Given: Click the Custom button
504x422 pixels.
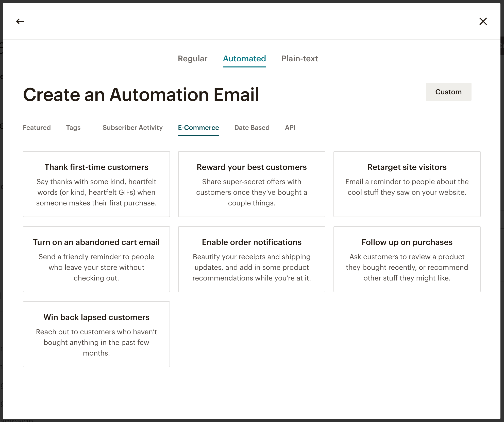Looking at the screenshot, I should pyautogui.click(x=448, y=92).
